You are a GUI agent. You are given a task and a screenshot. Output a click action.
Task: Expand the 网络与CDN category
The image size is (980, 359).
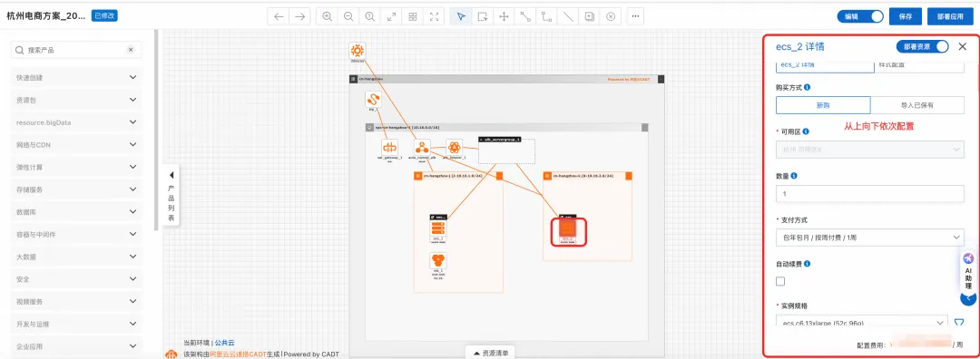point(76,145)
